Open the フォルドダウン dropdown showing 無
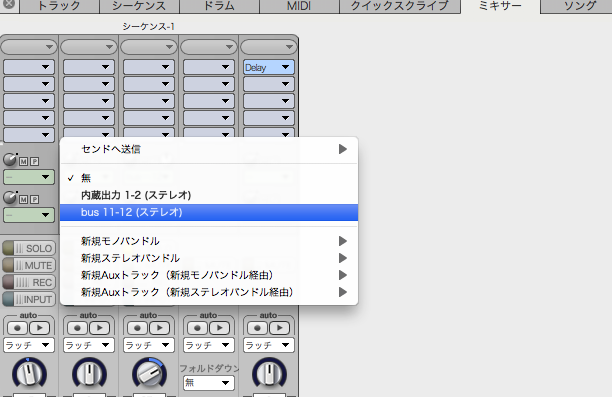612x397 pixels. [x=209, y=383]
